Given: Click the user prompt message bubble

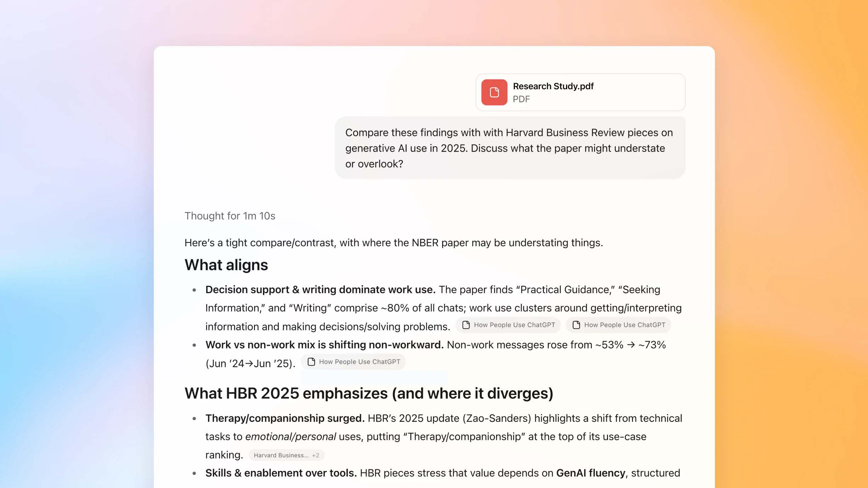Looking at the screenshot, I should click(510, 148).
